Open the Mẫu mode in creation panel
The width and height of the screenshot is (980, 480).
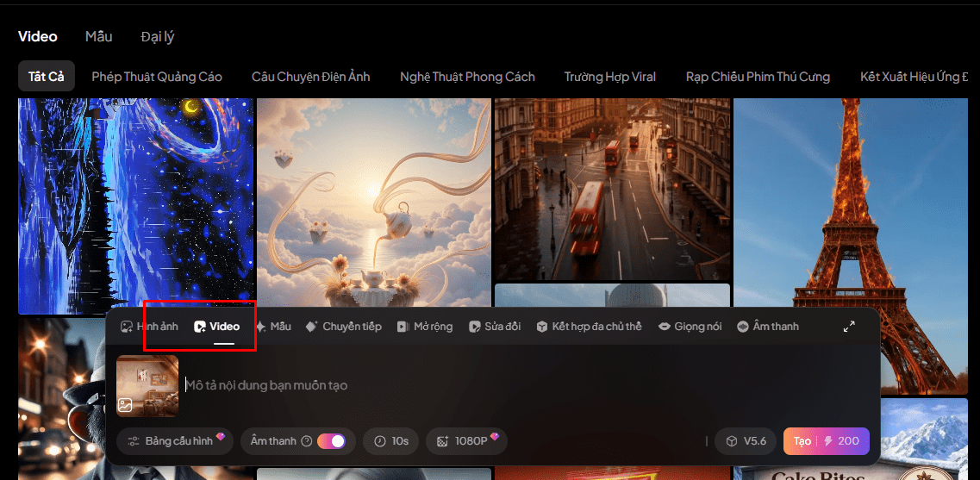click(273, 327)
